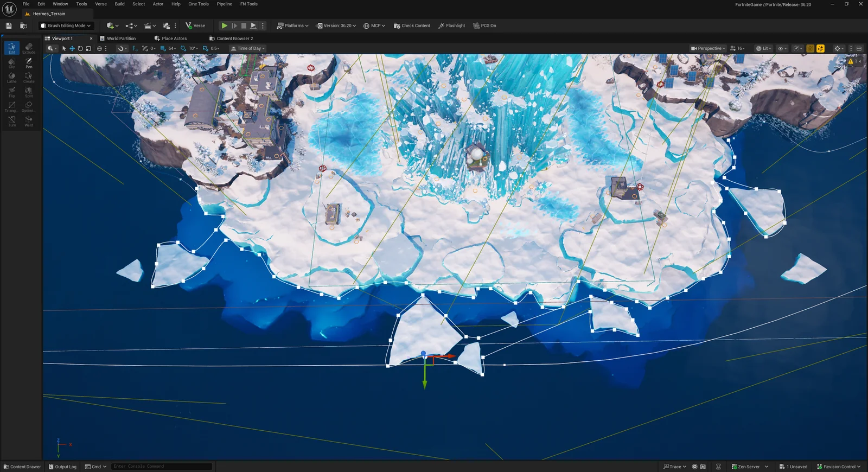Select the Edit brush tool
The height and width of the screenshot is (472, 868).
coord(12,48)
